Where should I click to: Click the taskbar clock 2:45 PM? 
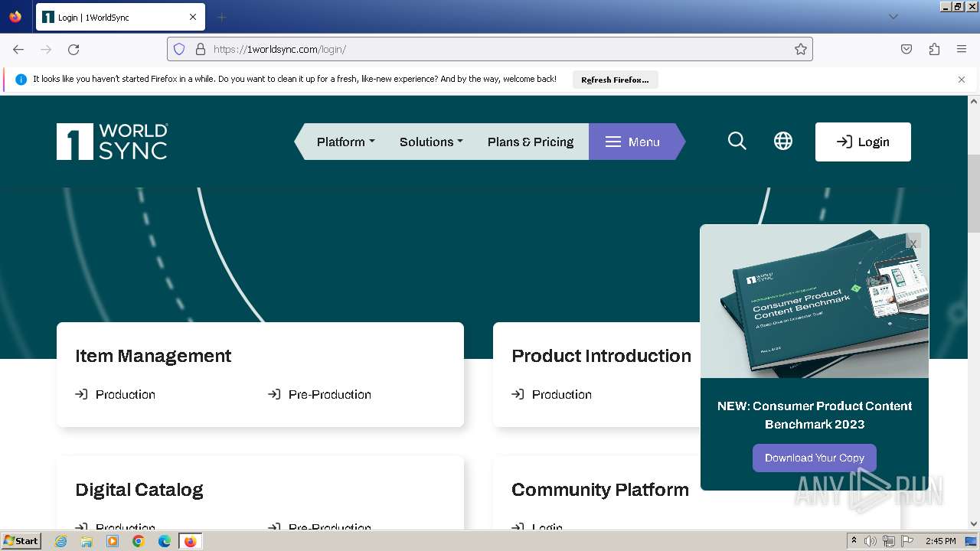tap(940, 541)
